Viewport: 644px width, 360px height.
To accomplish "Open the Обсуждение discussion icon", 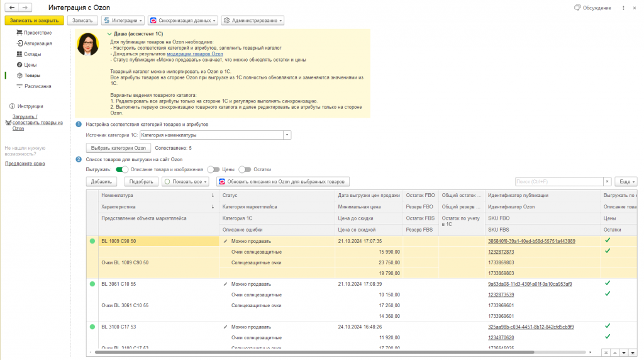I will (577, 8).
